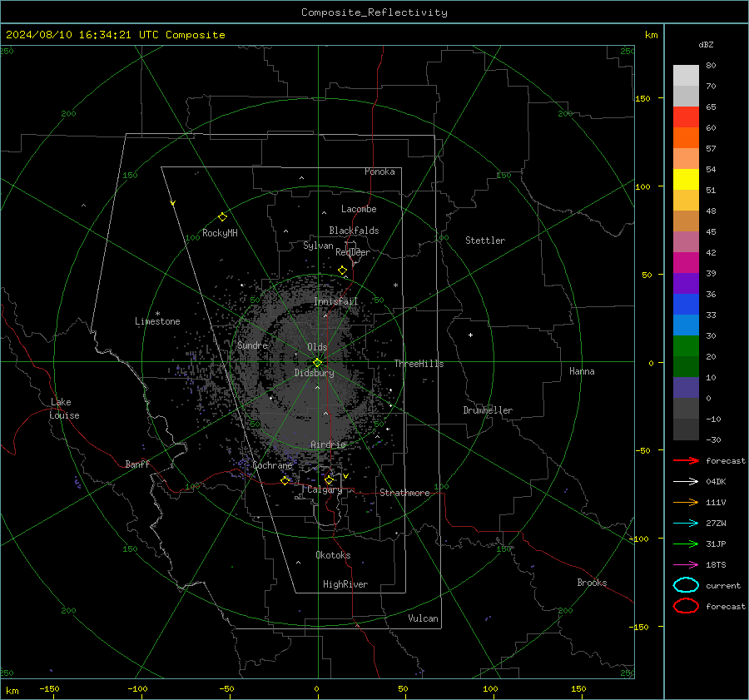The height and width of the screenshot is (700, 749).
Task: Click the ThreeHills town label
Action: point(419,364)
